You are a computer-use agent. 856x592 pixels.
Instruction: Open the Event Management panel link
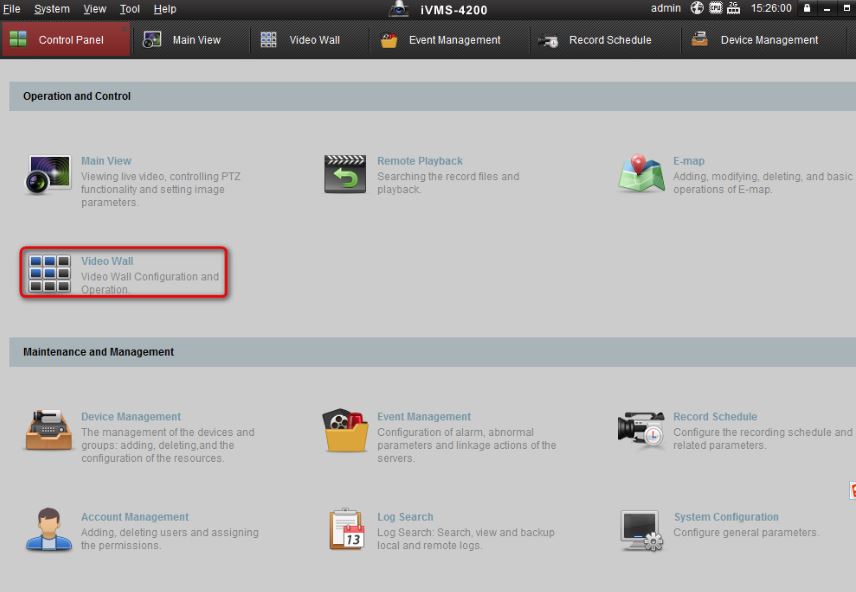(x=424, y=417)
